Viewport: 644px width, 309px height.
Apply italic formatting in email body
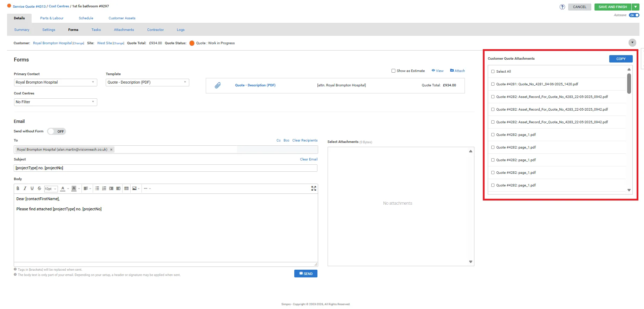25,189
